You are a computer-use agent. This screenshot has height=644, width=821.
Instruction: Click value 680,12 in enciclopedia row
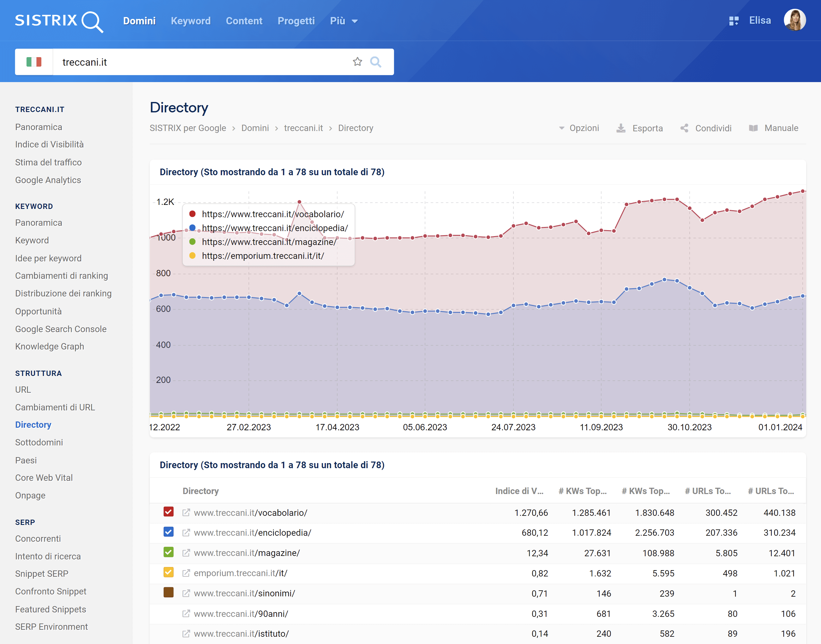(x=535, y=533)
